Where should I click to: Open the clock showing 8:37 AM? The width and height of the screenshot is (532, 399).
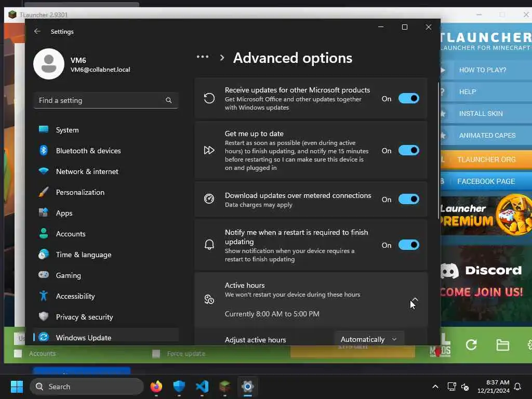tap(494, 387)
